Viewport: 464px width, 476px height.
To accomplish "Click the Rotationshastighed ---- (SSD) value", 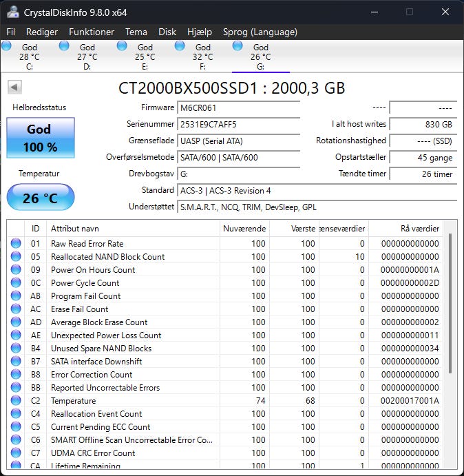I will point(423,141).
